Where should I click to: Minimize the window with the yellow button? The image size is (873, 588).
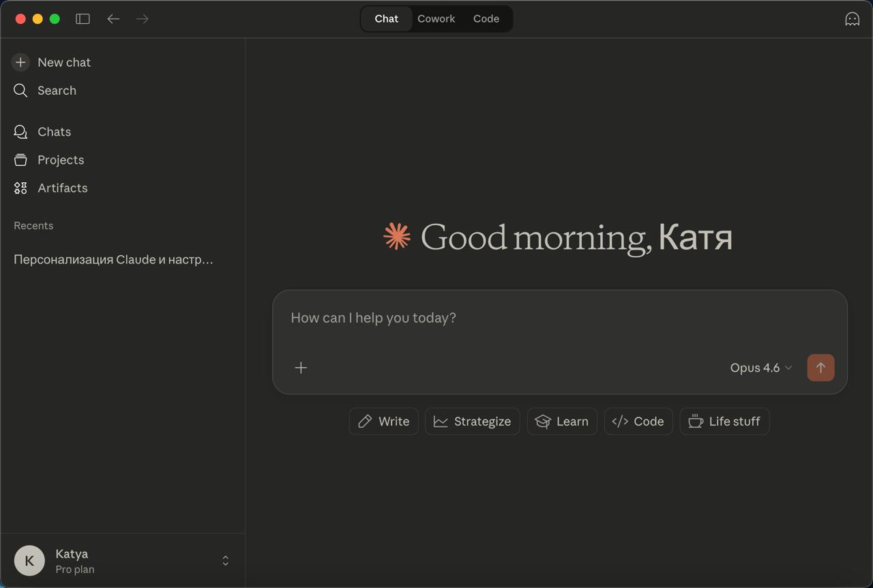point(38,19)
